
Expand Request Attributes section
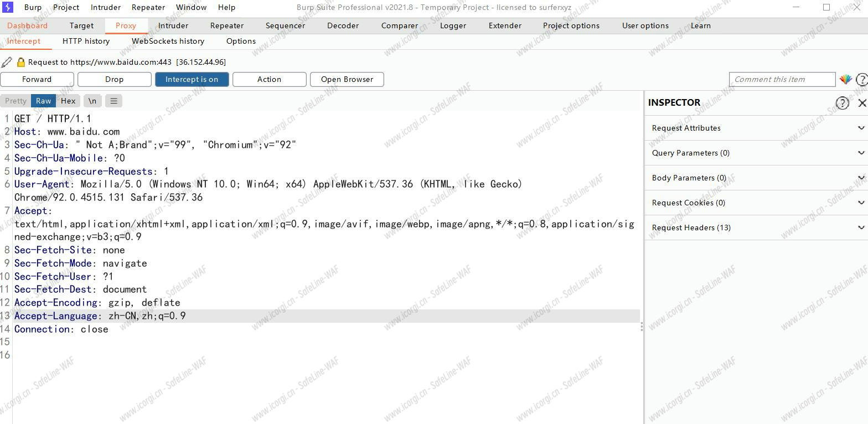pos(756,128)
